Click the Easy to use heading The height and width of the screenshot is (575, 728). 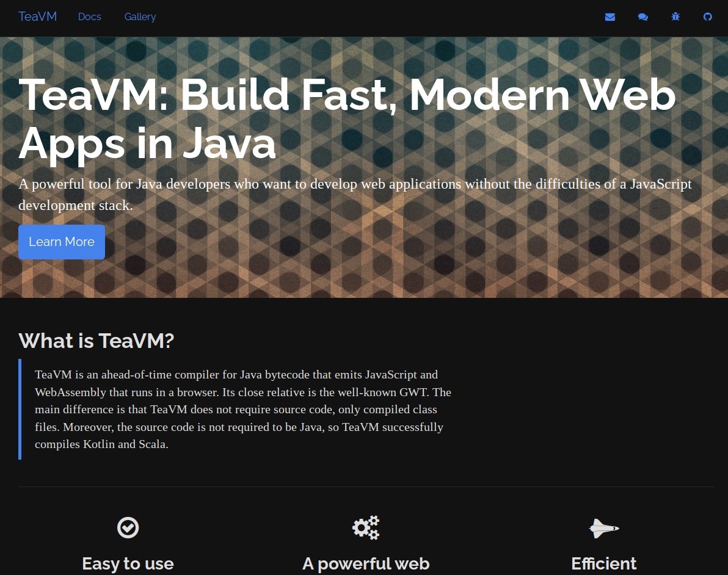128,563
